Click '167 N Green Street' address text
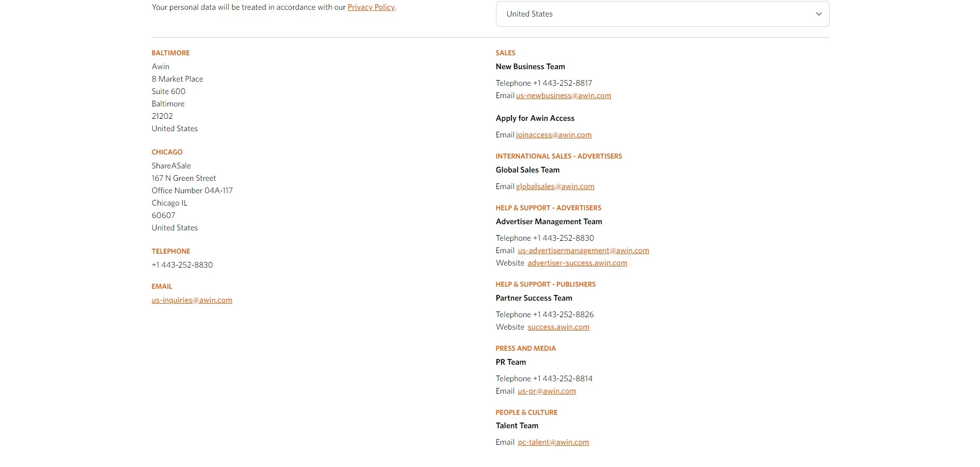Viewport: 980px width, 467px height. click(x=183, y=178)
